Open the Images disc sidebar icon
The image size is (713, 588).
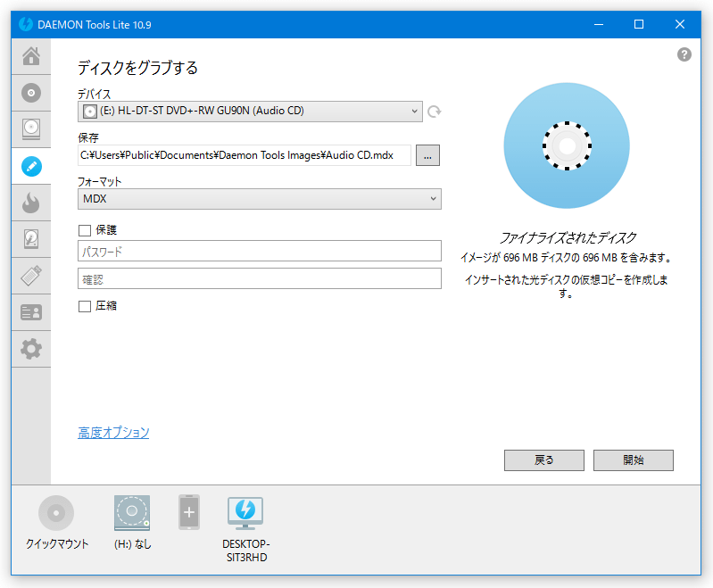(31, 93)
